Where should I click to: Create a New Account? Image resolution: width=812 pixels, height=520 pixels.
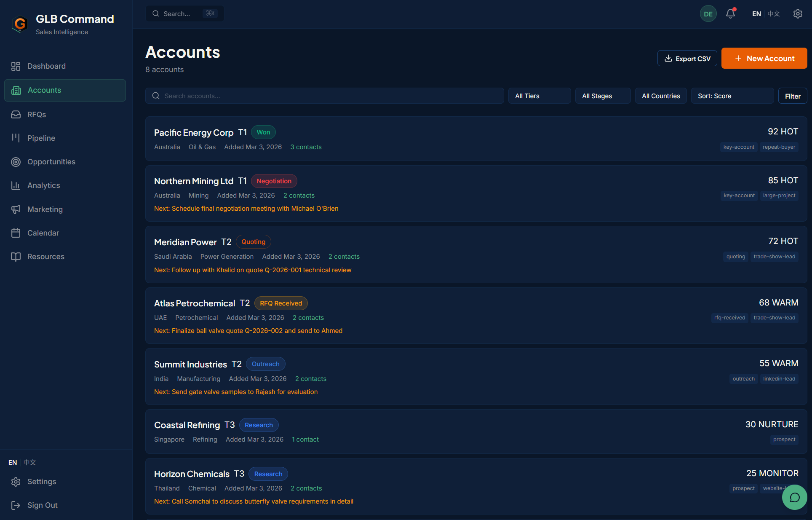click(x=764, y=58)
